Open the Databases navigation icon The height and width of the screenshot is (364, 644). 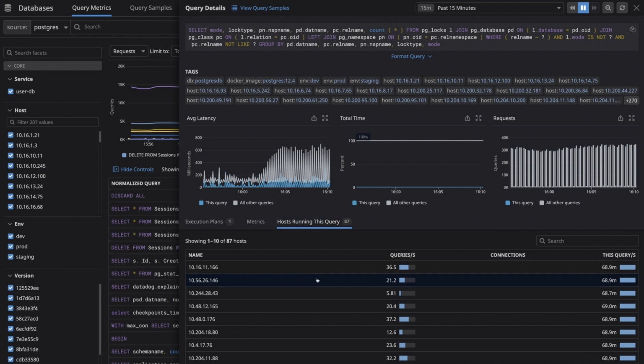8,8
